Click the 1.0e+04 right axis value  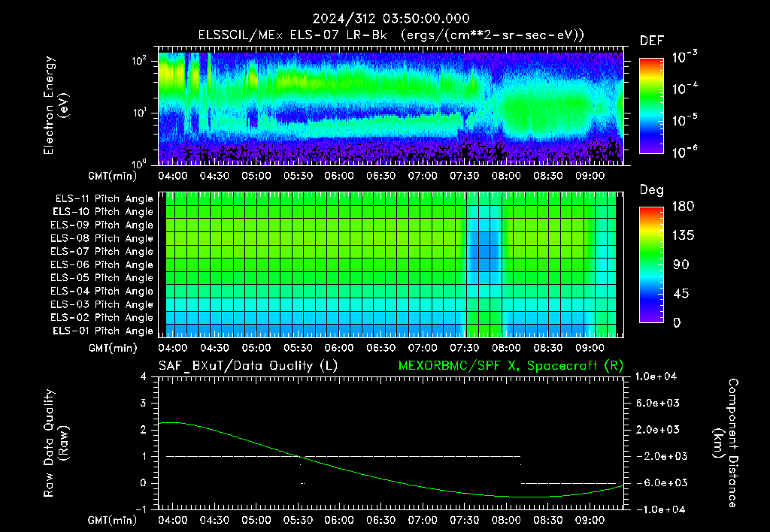click(656, 376)
